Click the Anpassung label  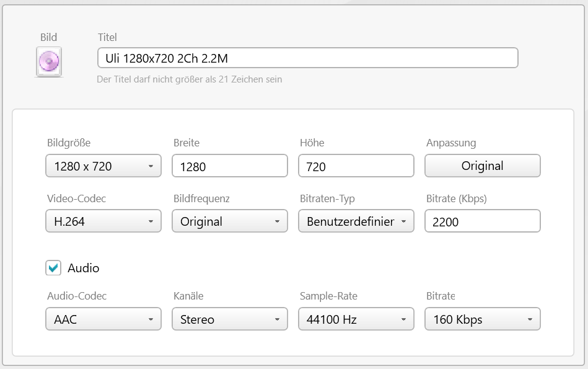tap(451, 143)
